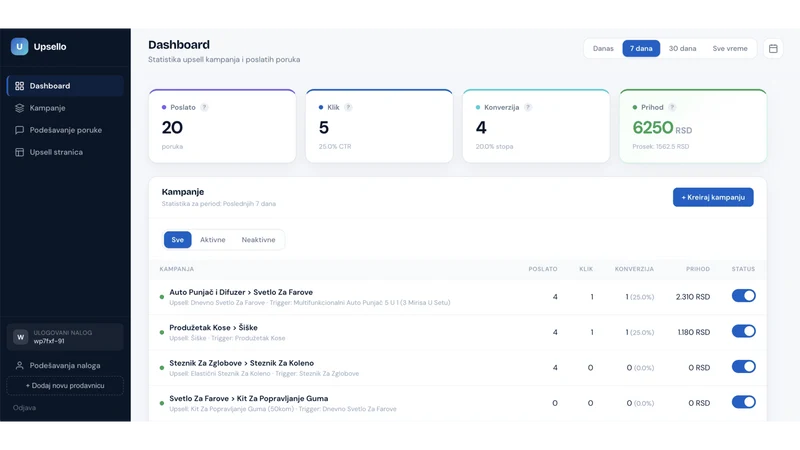
Task: Click the KONVERZIJA column header
Action: point(634,269)
